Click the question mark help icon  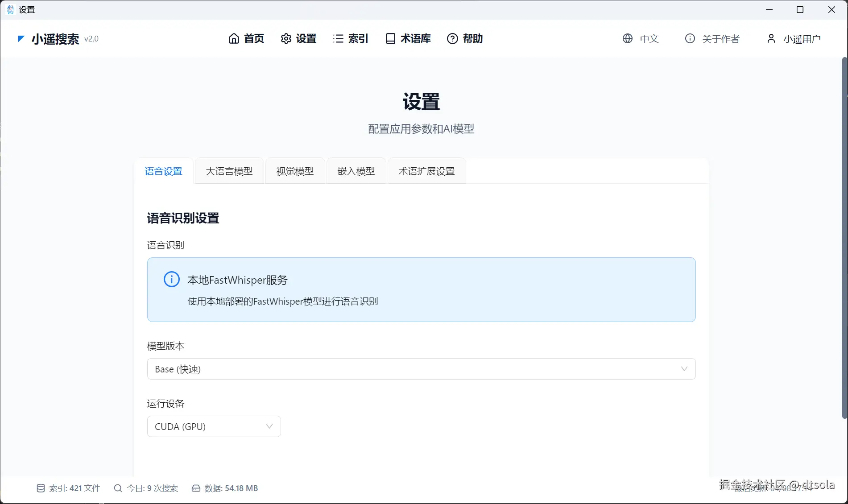pyautogui.click(x=452, y=39)
